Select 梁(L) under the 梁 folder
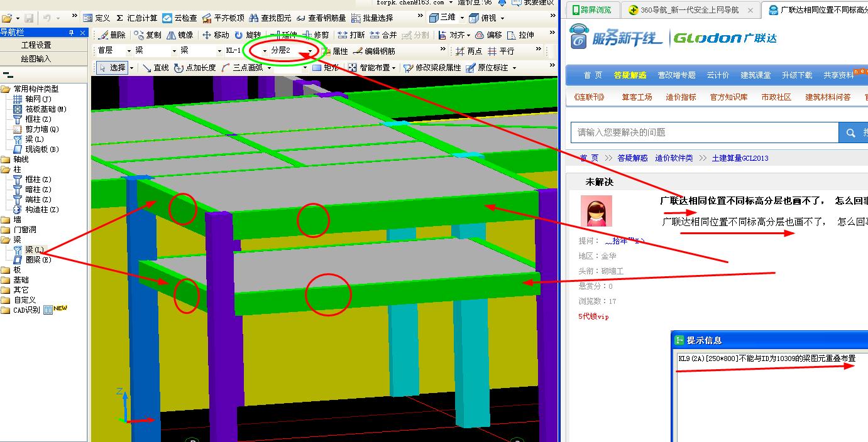868x442 pixels. (34, 250)
